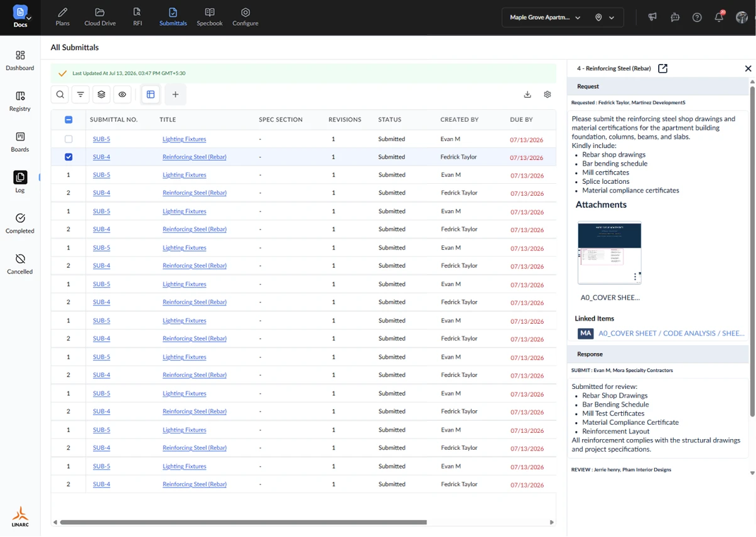The image size is (756, 537).
Task: Select the table view icon
Action: tap(151, 95)
